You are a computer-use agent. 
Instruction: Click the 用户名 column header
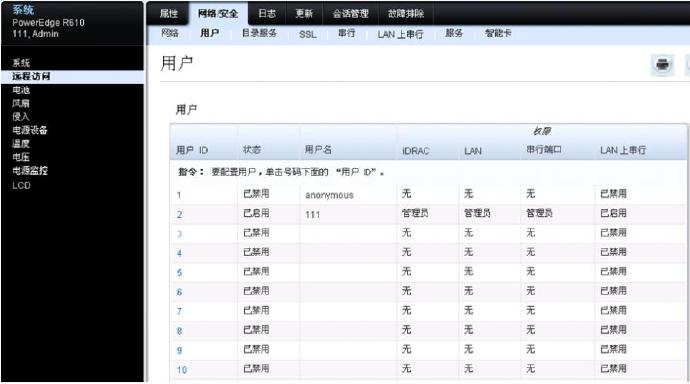(318, 150)
